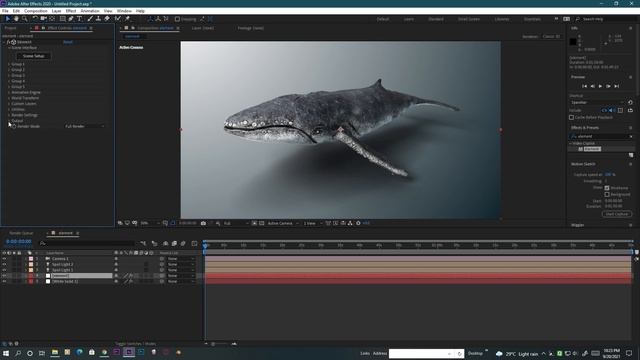Toggle Snapping checkbox in toolbar
The width and height of the screenshot is (640, 360).
(177, 19)
